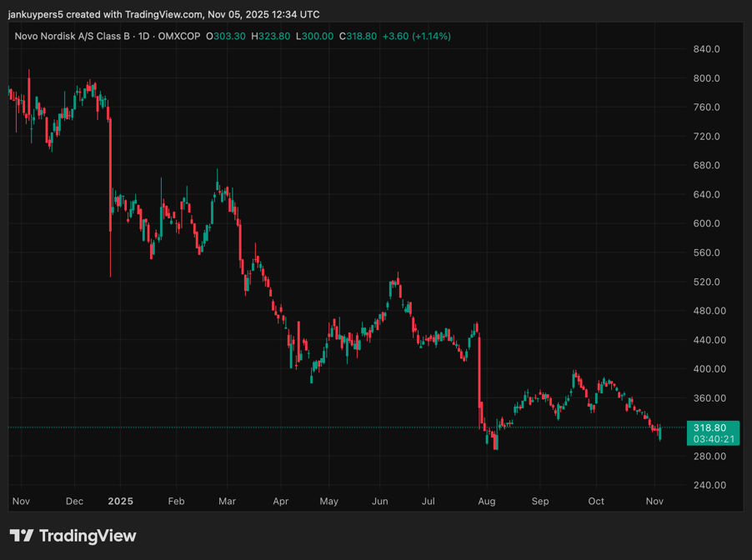Click the 400.00 price axis label

pos(709,368)
